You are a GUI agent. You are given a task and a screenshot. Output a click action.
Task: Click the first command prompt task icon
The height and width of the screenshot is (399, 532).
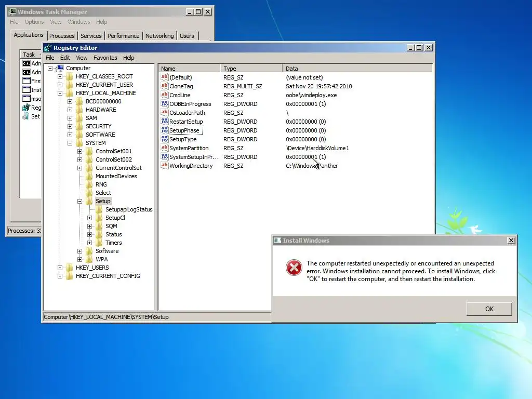(x=26, y=63)
